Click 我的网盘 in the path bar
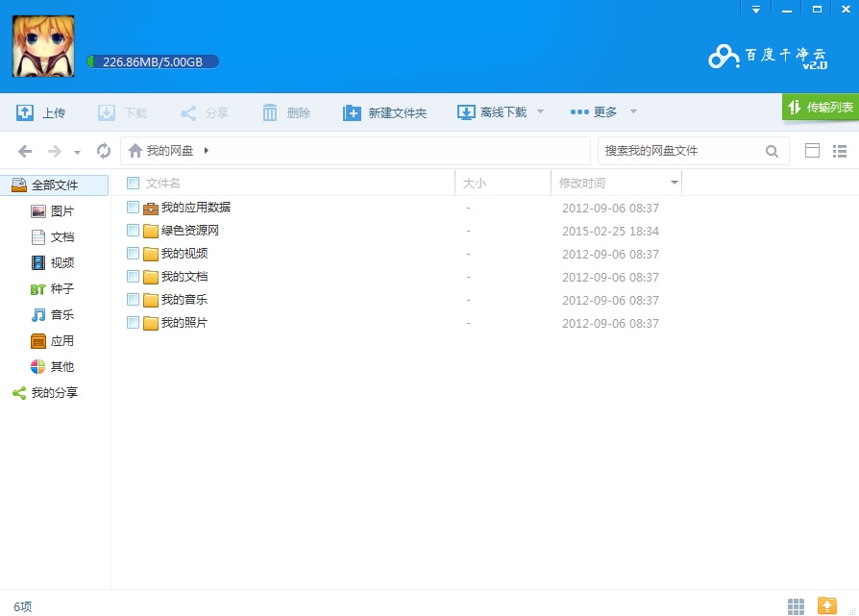The height and width of the screenshot is (616, 859). tap(170, 150)
